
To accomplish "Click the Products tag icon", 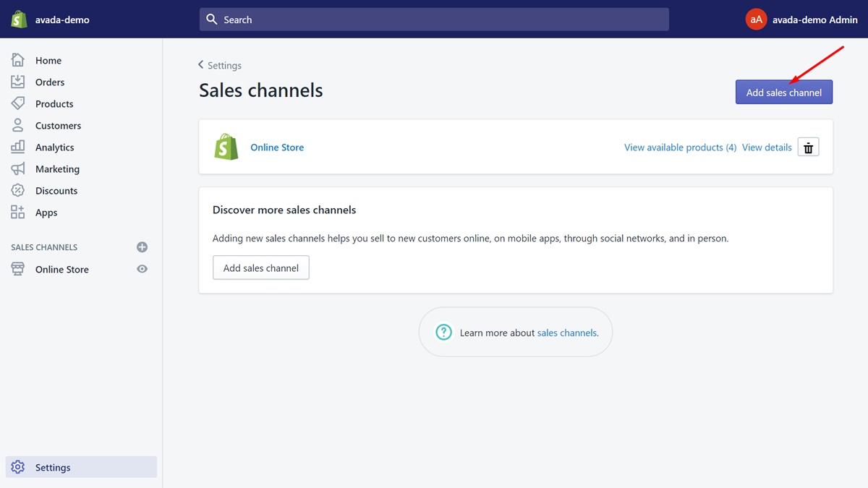I will [18, 104].
